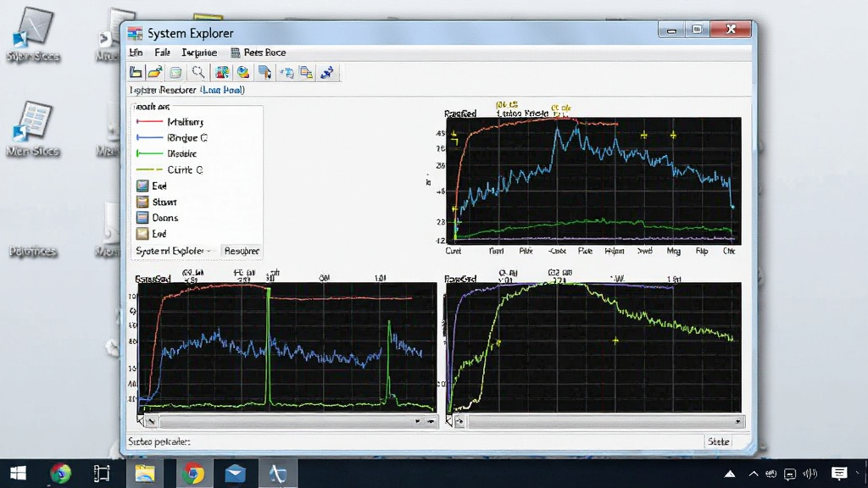Click the scrollbar track under the bottom-right chart
868x488 pixels.
[x=599, y=422]
